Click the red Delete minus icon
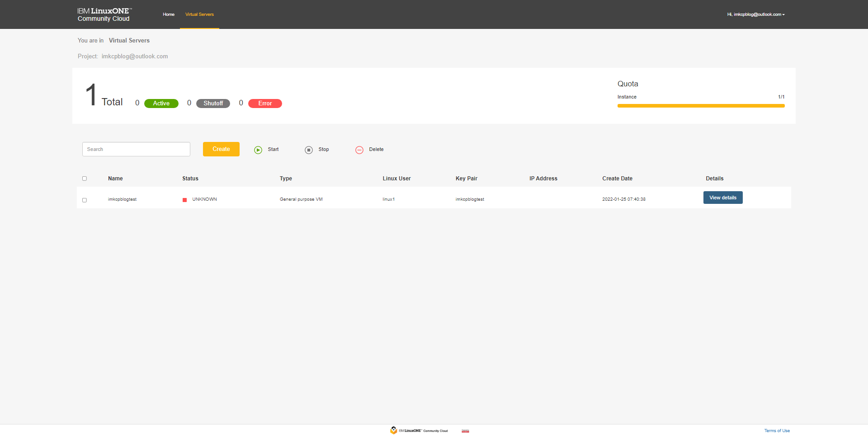 [x=359, y=150]
